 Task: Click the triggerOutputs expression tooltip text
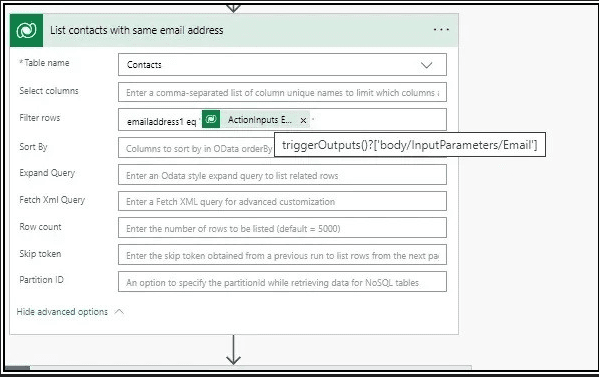pos(410,145)
